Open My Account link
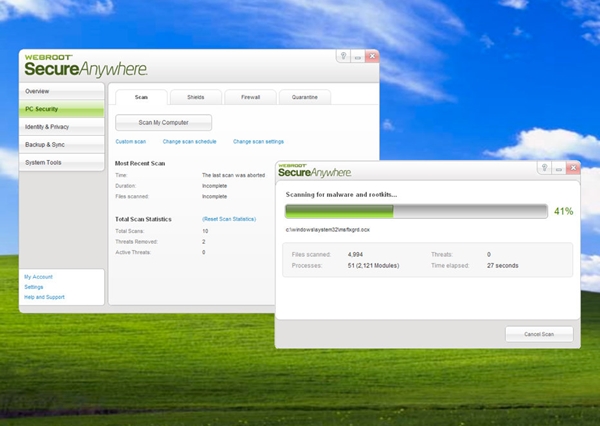The height and width of the screenshot is (426, 600). click(38, 277)
